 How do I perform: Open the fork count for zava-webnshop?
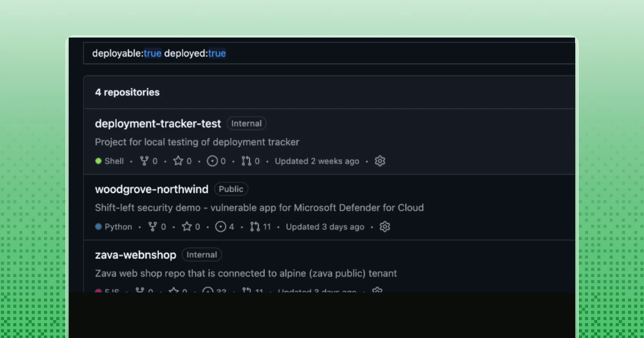coord(141,291)
